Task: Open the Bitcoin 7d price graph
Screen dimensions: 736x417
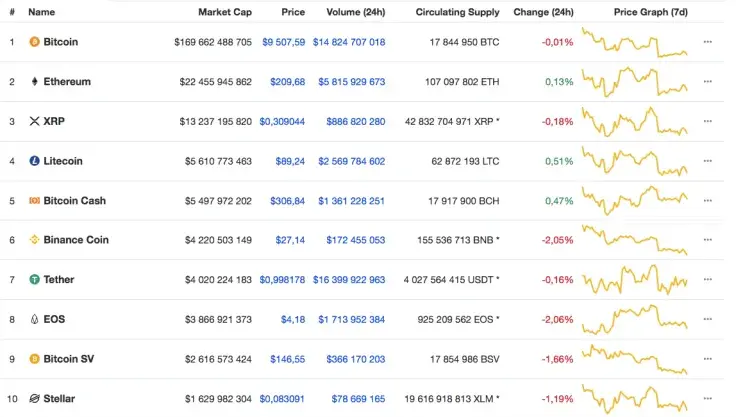Action: tap(634, 42)
